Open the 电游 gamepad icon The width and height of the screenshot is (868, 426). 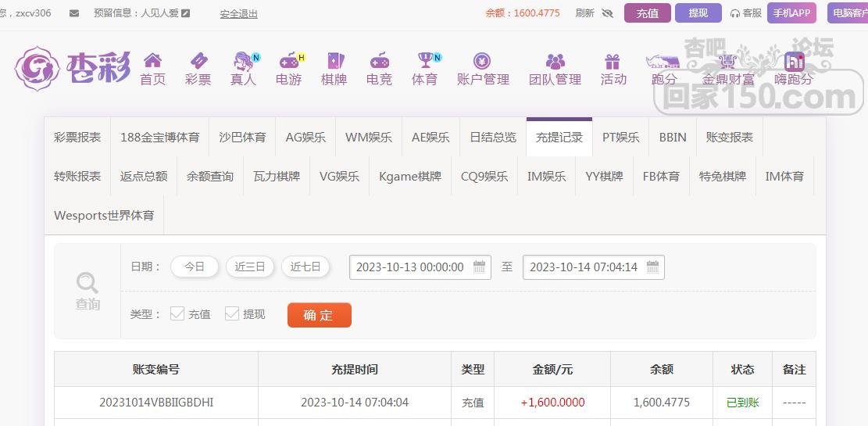click(x=289, y=60)
